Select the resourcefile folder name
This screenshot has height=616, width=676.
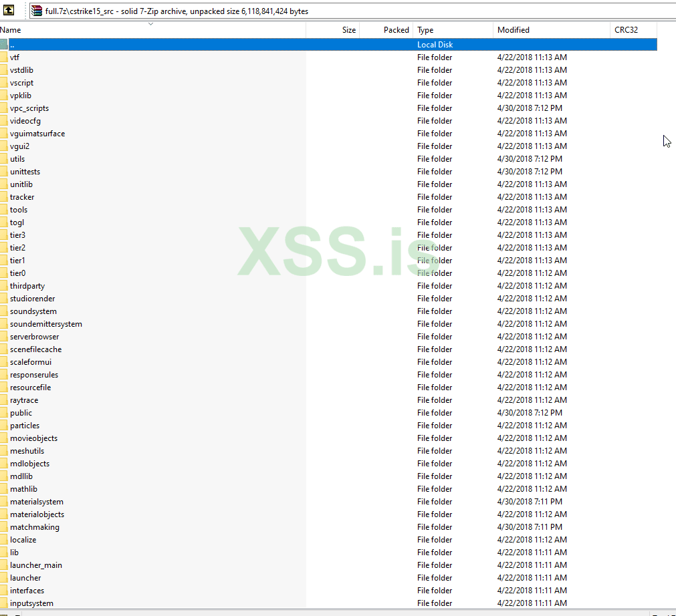pos(31,388)
